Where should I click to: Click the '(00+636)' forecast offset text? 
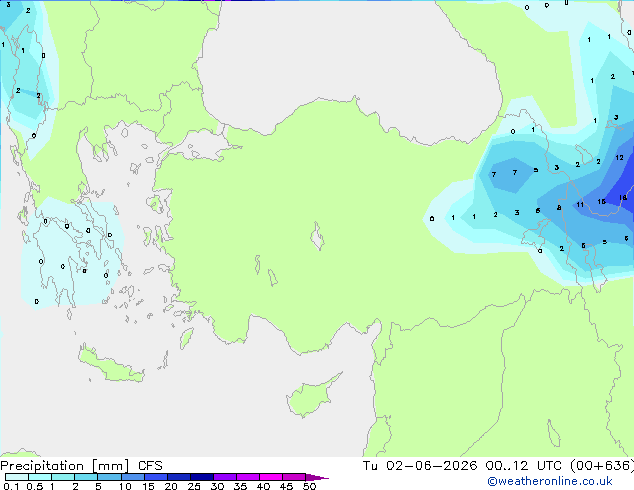pyautogui.click(x=602, y=466)
